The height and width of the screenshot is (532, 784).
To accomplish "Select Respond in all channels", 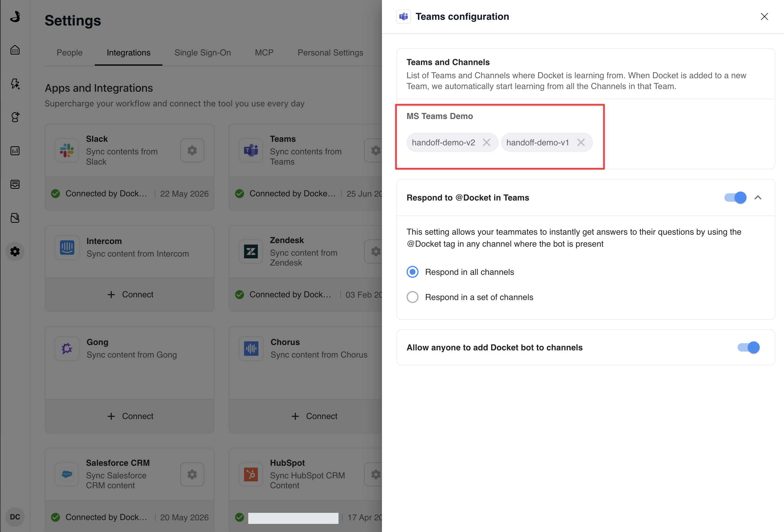I will coord(412,272).
